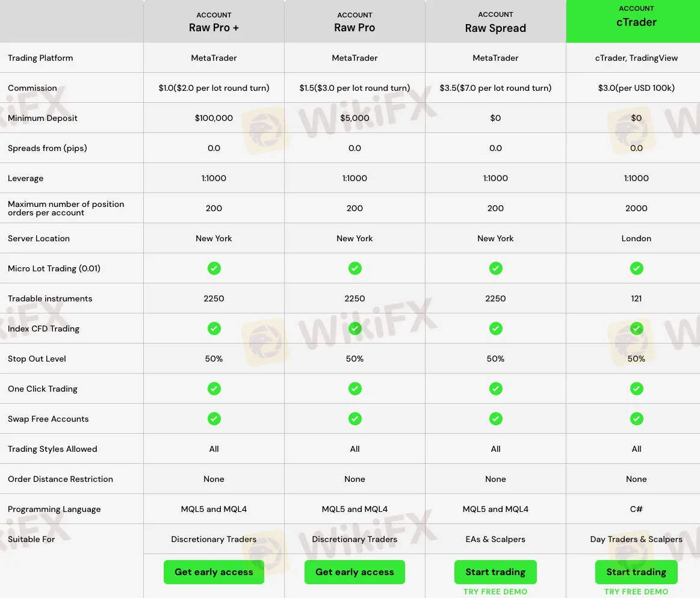Open Try Free Demo link under Raw Spread

(x=495, y=591)
